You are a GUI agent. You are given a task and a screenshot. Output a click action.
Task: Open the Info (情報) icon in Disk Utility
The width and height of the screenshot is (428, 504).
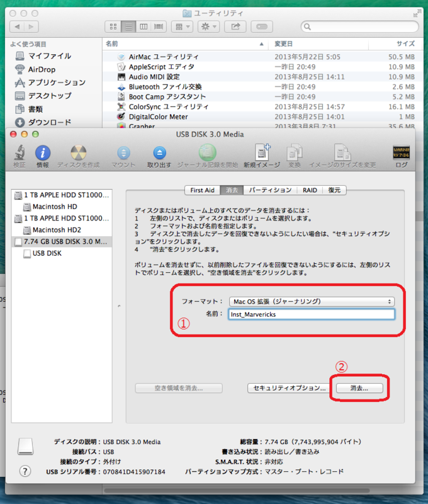pyautogui.click(x=43, y=152)
